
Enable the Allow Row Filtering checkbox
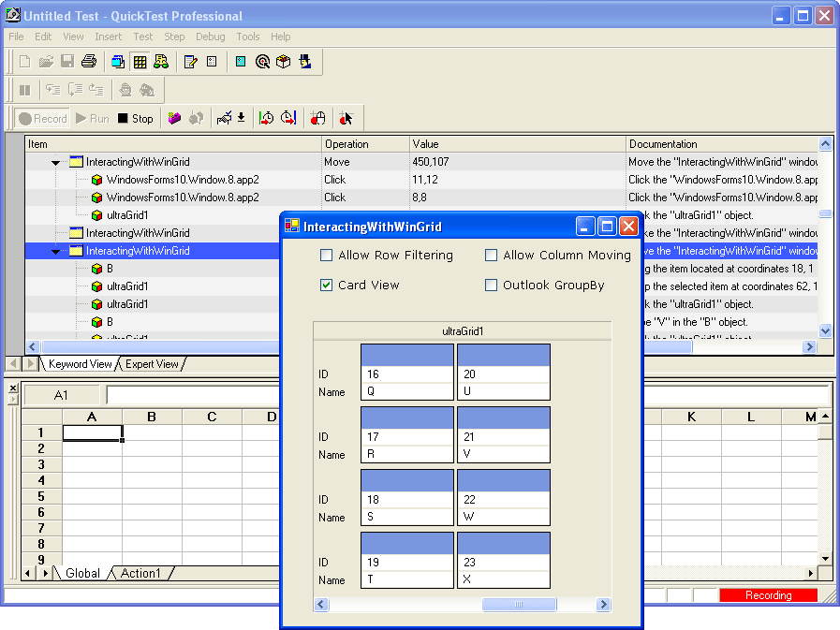[326, 255]
